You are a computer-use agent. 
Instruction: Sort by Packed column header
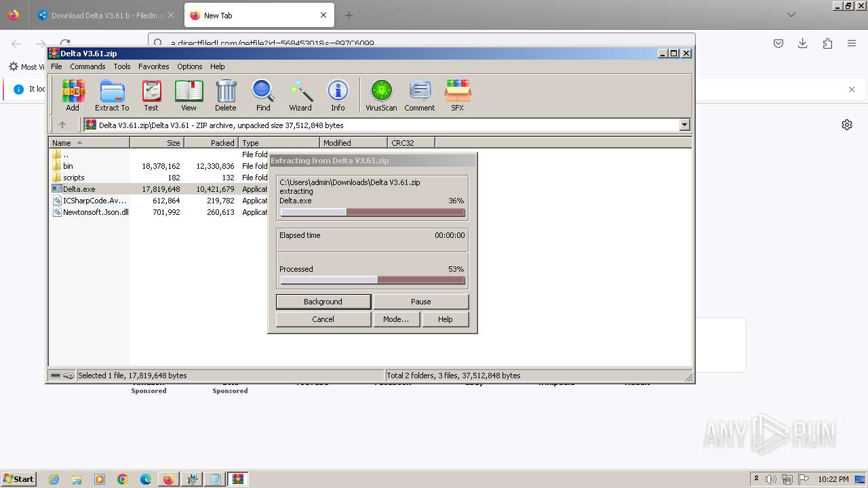(211, 142)
